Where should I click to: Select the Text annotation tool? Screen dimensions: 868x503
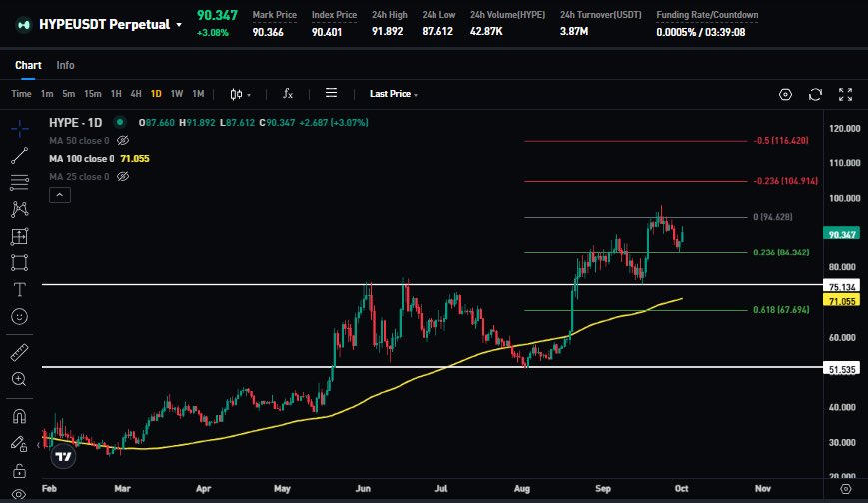click(x=19, y=289)
